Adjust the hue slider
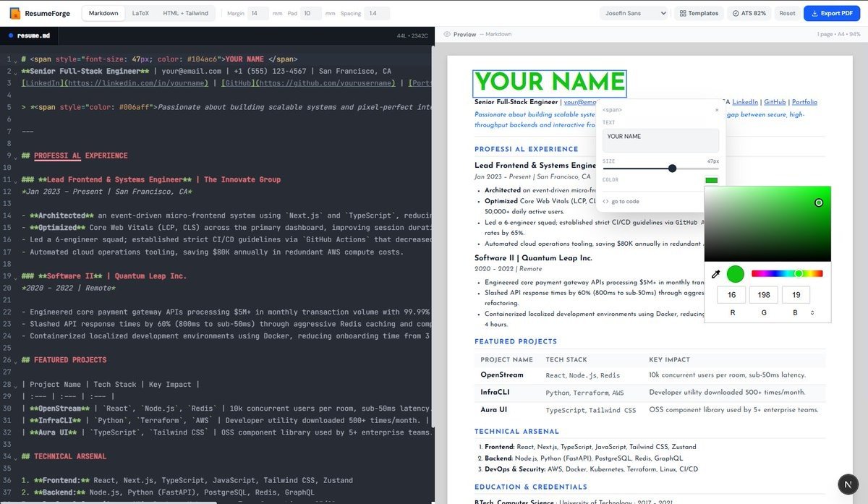Viewport: 868px width, 504px height. coord(787,274)
